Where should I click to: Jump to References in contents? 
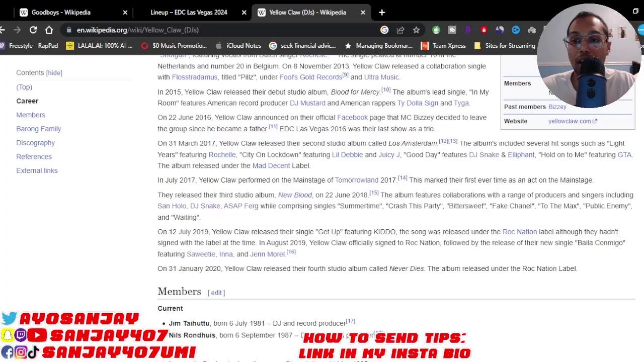click(x=34, y=157)
